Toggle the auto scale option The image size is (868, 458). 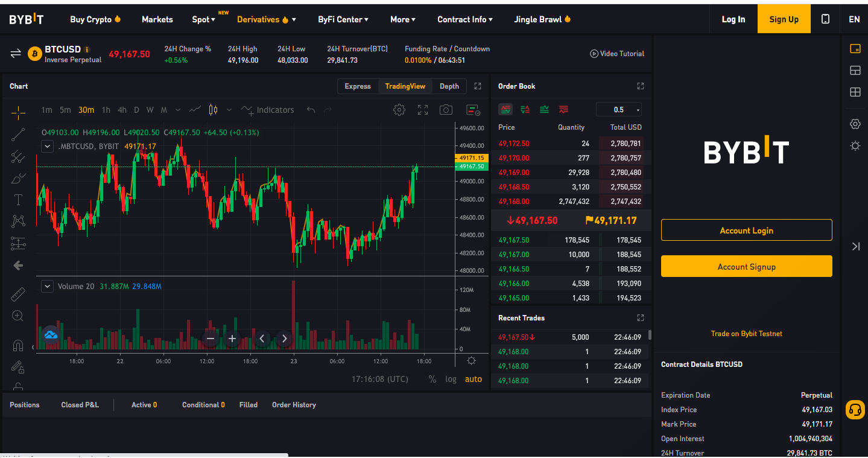pyautogui.click(x=474, y=380)
